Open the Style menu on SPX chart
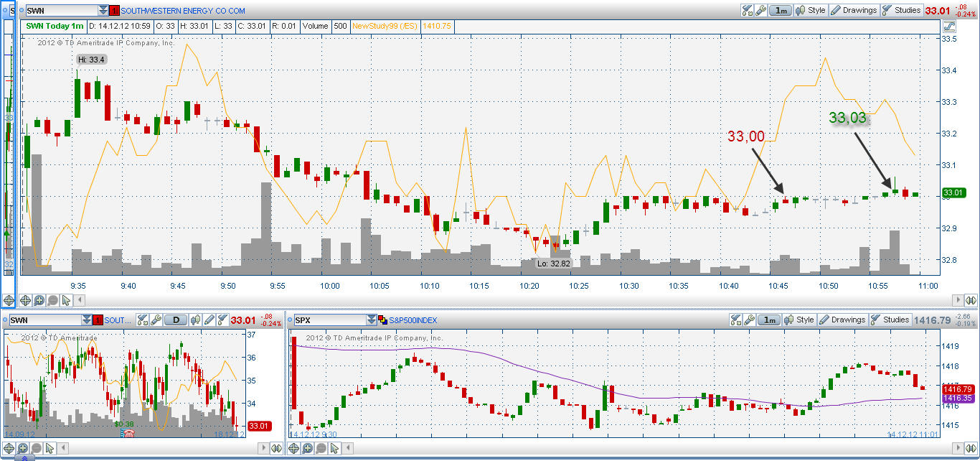Viewport: 980px width, 461px height. [x=799, y=320]
